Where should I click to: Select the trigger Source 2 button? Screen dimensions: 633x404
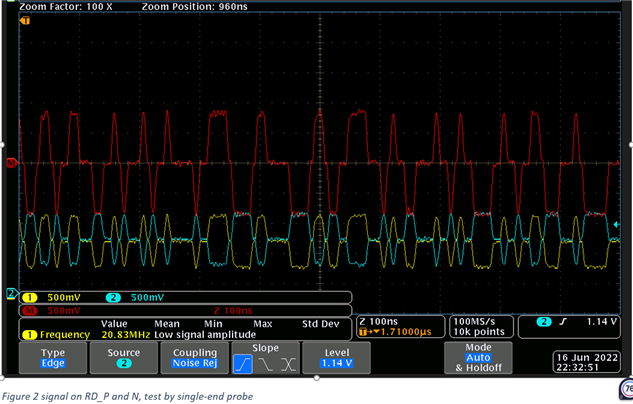[x=124, y=358]
